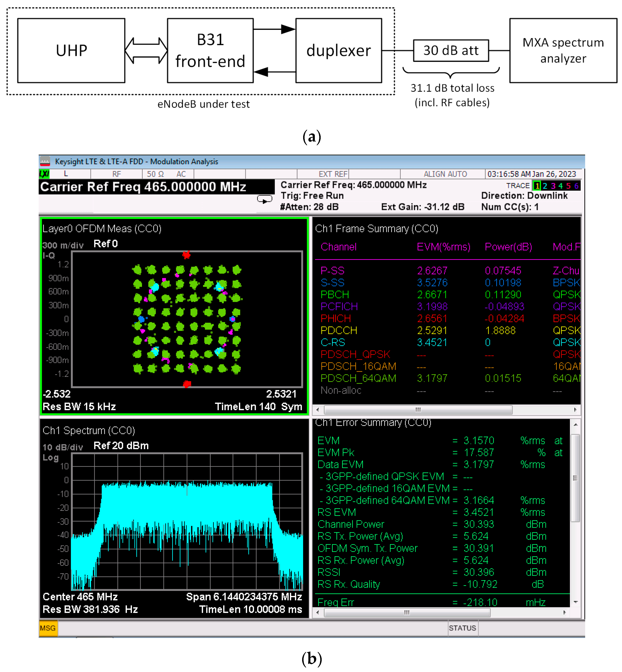The width and height of the screenshot is (622, 672).
Task: Select trace number 1 indicator
Action: 537,186
